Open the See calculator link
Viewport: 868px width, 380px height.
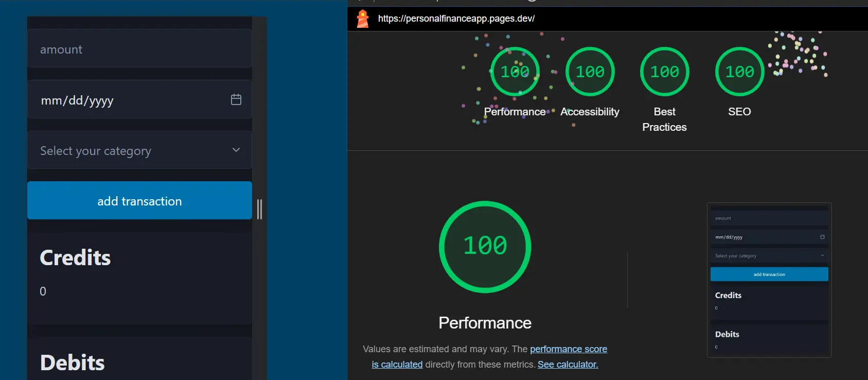[x=568, y=365]
